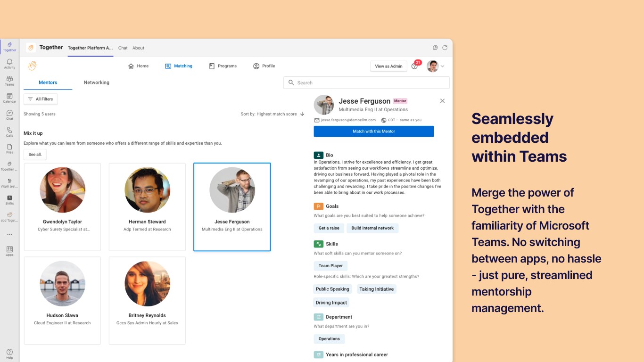The height and width of the screenshot is (362, 644).
Task: Click the globe timezone icon
Action: (384, 120)
